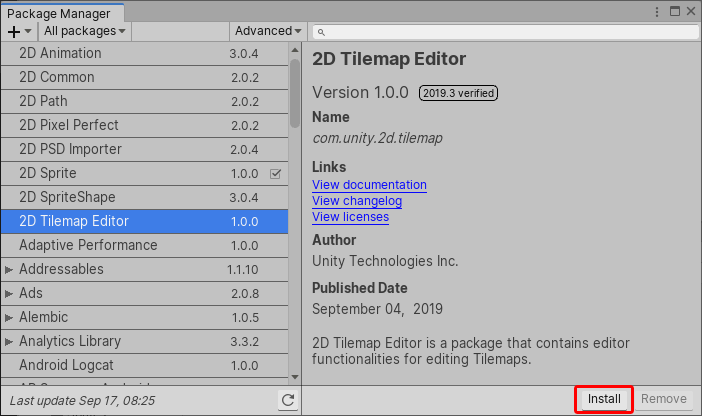Click the Install button
The width and height of the screenshot is (702, 416).
[x=604, y=399]
